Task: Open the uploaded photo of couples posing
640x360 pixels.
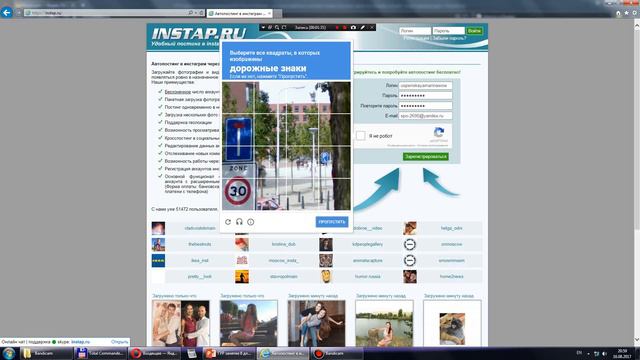Action: click(181, 324)
